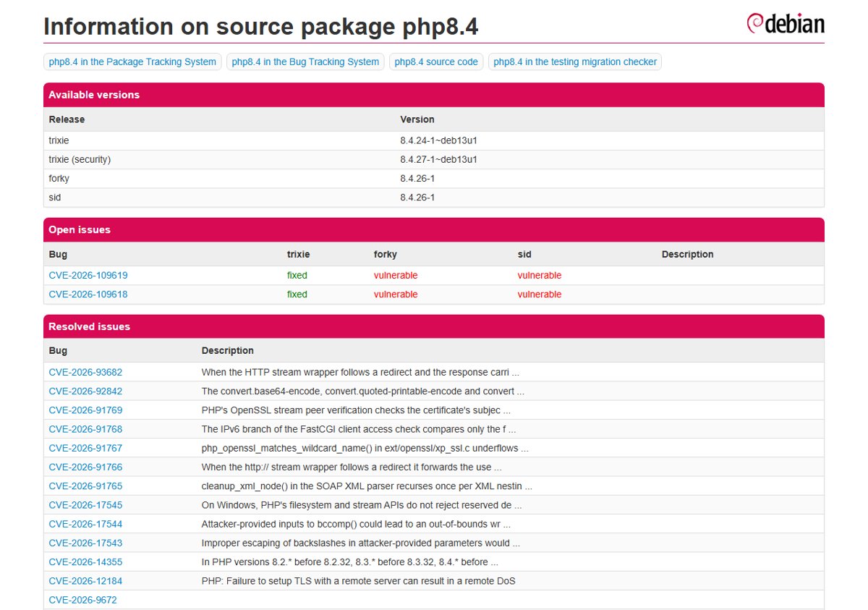This screenshot has width=868, height=610.
Task: Open the CVE-2026-14355 resolved issue
Action: [x=85, y=562]
